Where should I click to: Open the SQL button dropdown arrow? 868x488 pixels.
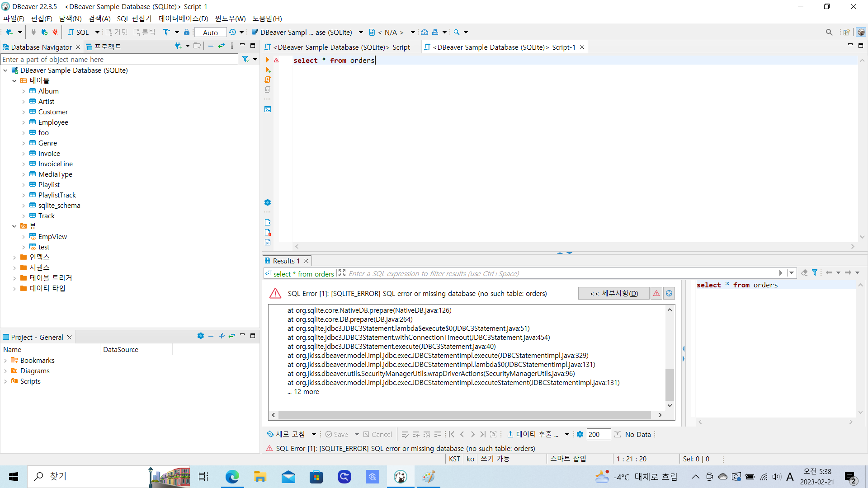(x=97, y=32)
